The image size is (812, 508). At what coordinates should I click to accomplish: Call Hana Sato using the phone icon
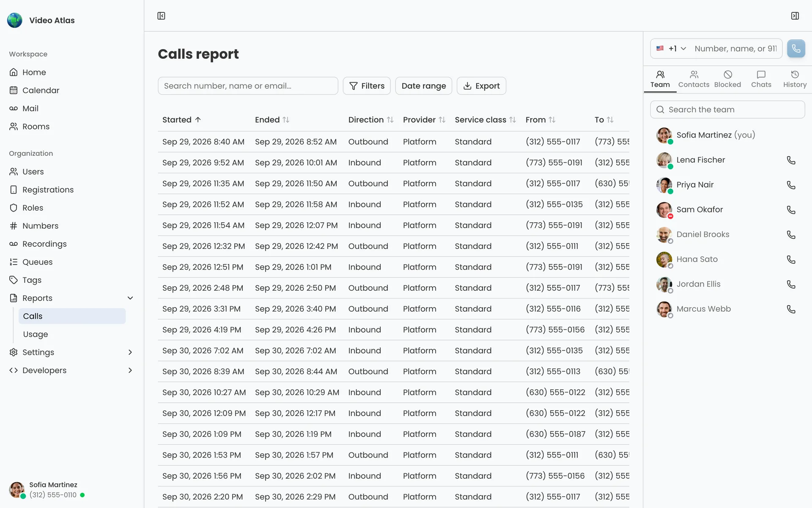point(791,260)
